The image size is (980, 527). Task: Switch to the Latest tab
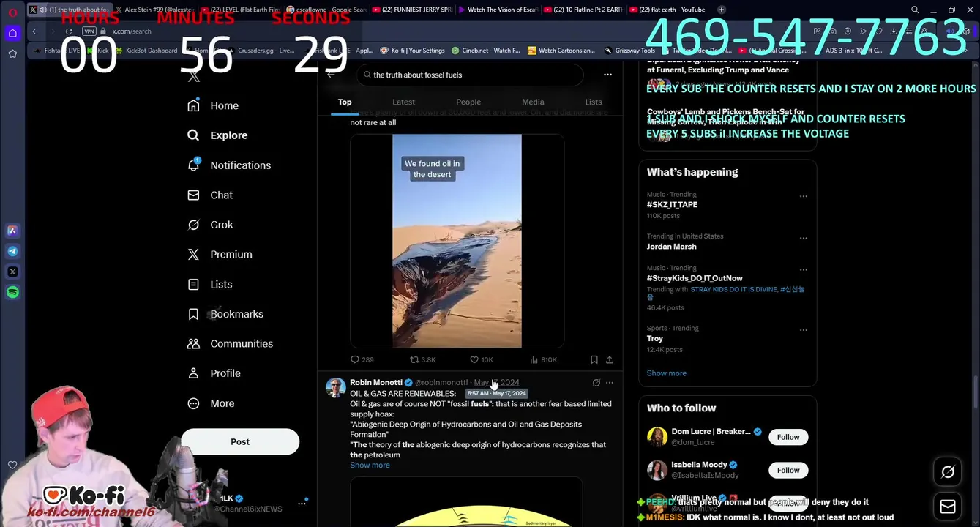(x=403, y=102)
